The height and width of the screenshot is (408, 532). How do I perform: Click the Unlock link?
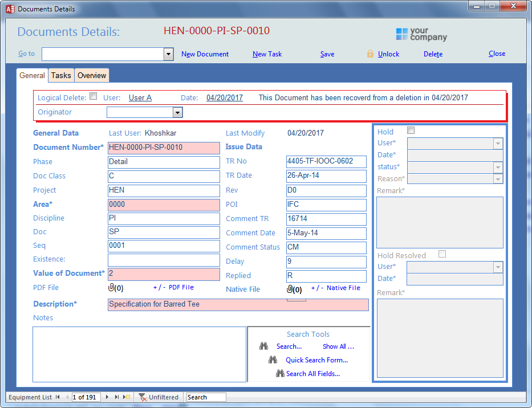(x=388, y=54)
